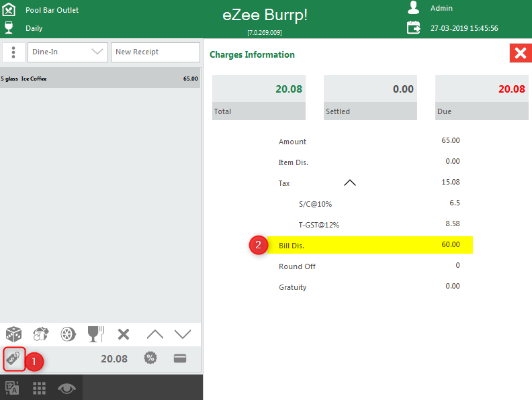The width and height of the screenshot is (532, 400).
Task: Click the Amount value 65.00
Action: coord(451,140)
